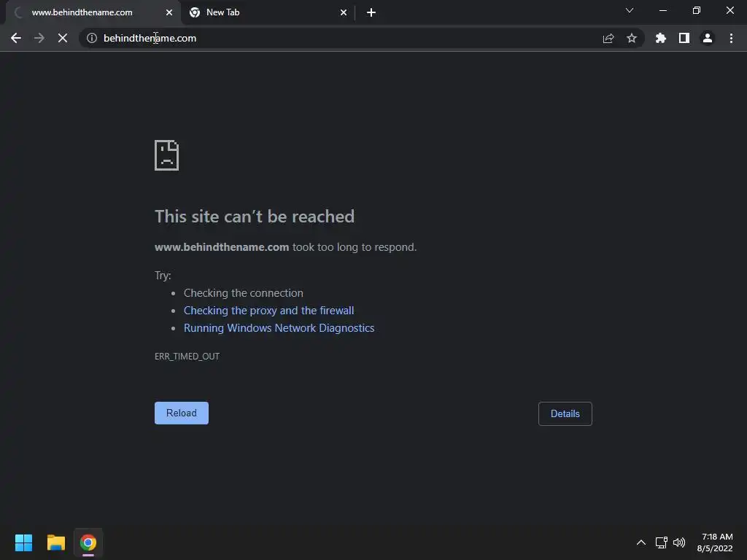
Task: Open Checking the proxy and the firewall
Action: click(268, 311)
